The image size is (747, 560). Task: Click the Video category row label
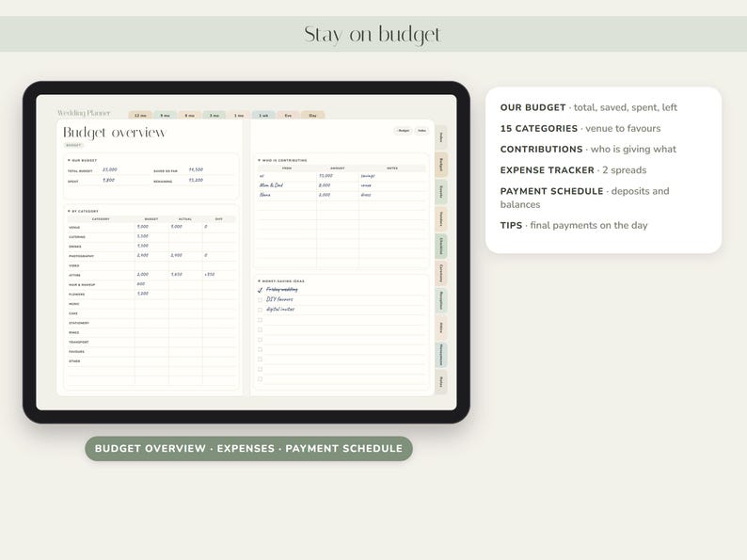click(x=74, y=265)
